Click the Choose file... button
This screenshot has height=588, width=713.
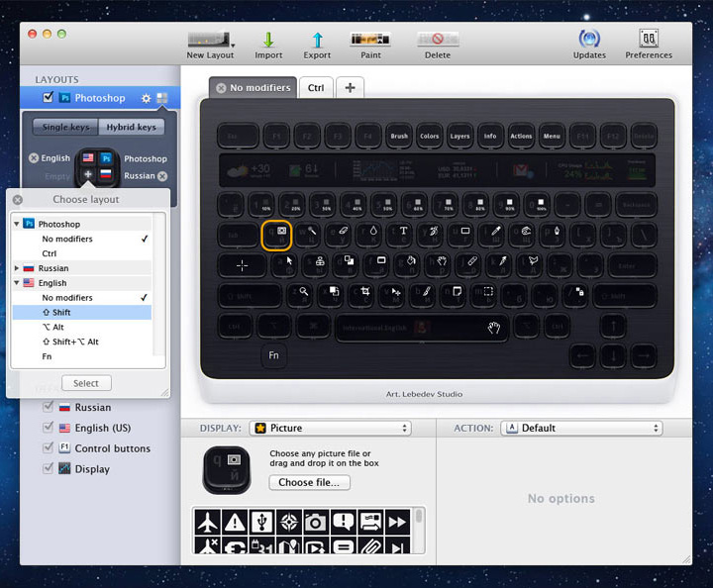click(x=309, y=482)
